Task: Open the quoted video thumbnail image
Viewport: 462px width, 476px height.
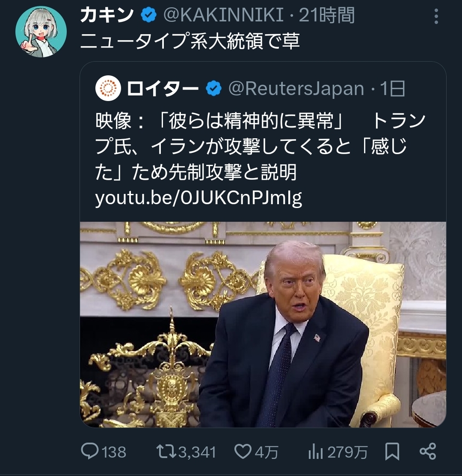Action: click(263, 324)
